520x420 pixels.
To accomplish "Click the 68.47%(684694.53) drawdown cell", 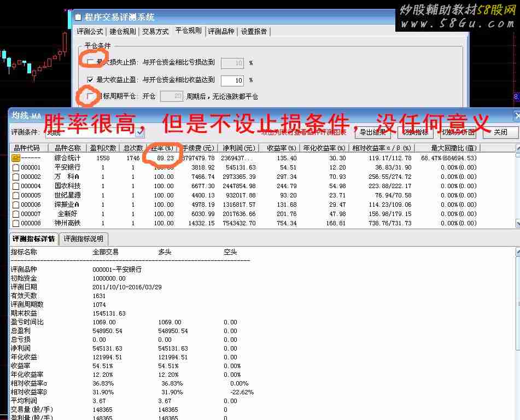I will 449,158.
